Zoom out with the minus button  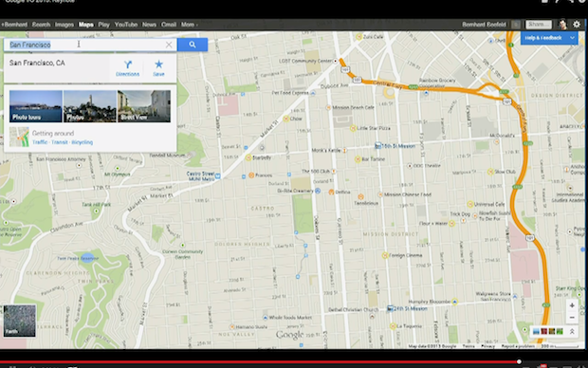click(x=572, y=318)
